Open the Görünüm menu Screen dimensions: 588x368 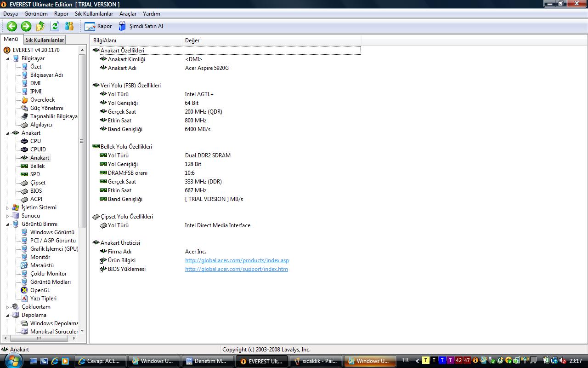[x=36, y=14]
